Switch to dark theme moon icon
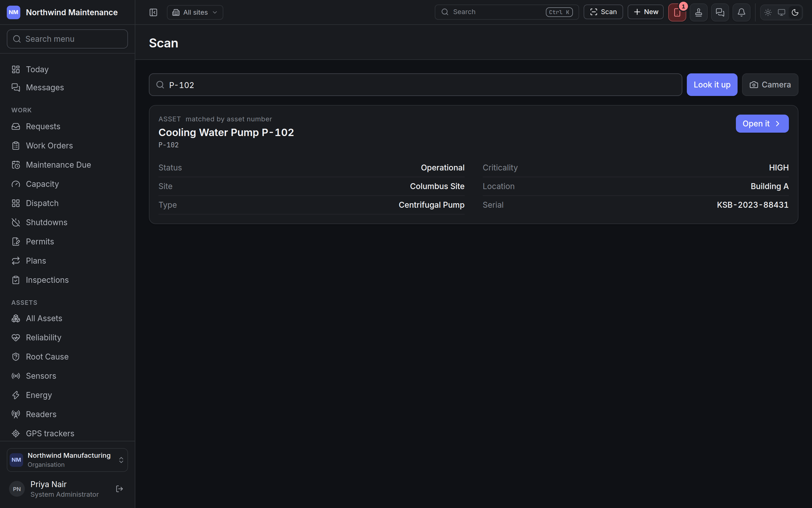 pyautogui.click(x=795, y=12)
